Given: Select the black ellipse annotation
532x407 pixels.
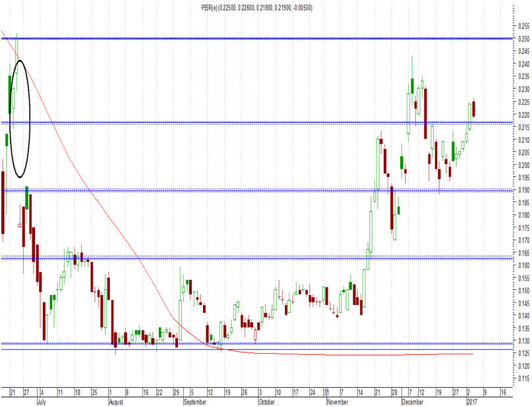Looking at the screenshot, I should pyautogui.click(x=20, y=119).
